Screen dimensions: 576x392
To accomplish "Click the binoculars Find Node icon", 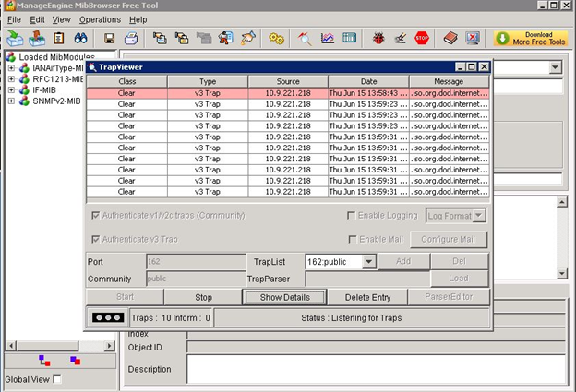I will click(x=80, y=38).
